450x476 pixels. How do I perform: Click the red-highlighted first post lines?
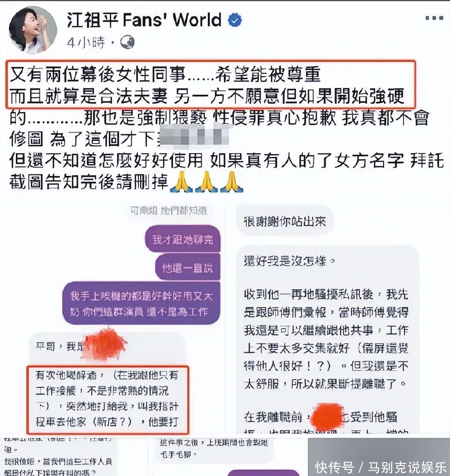point(210,85)
